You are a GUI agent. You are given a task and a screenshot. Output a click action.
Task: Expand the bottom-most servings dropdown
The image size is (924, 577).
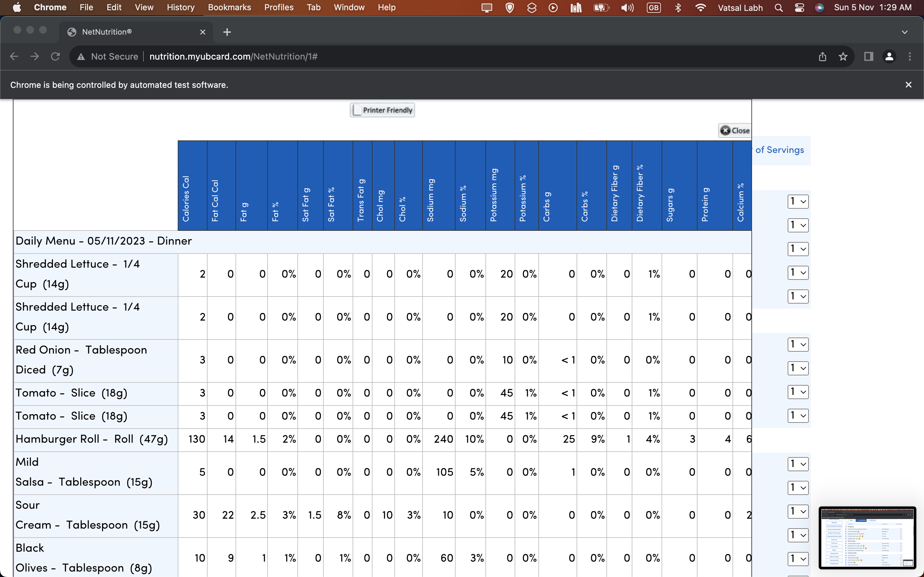(x=798, y=559)
